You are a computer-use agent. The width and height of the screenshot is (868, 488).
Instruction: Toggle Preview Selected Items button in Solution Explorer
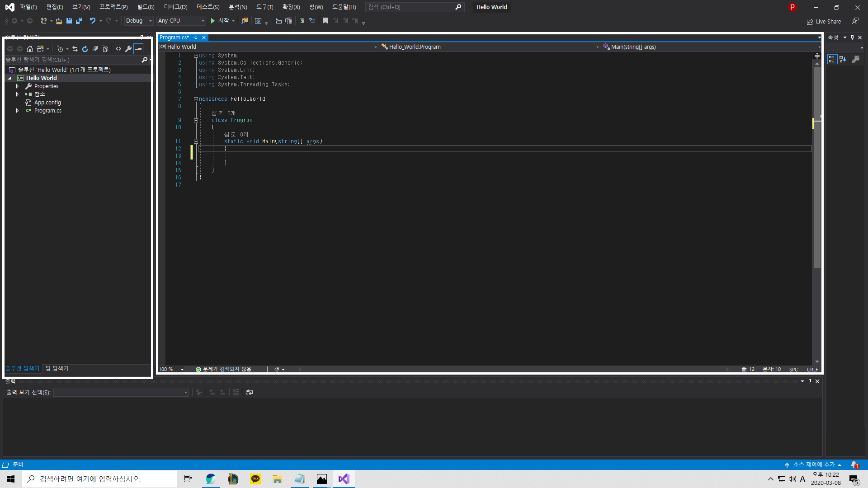139,49
